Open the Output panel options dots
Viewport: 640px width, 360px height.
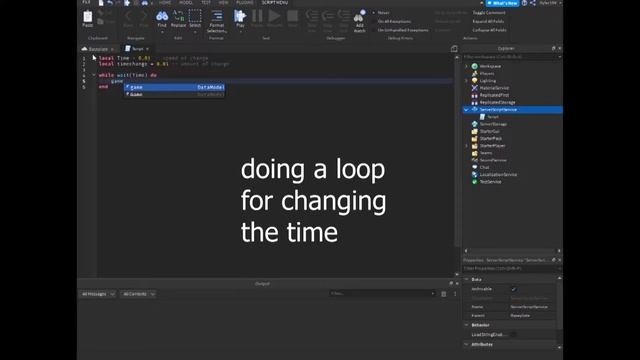[455, 294]
